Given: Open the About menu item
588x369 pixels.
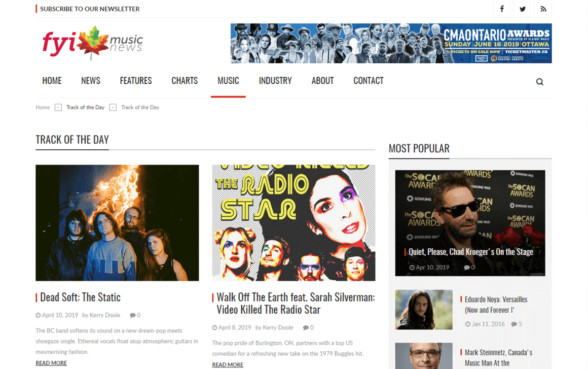Looking at the screenshot, I should (322, 81).
